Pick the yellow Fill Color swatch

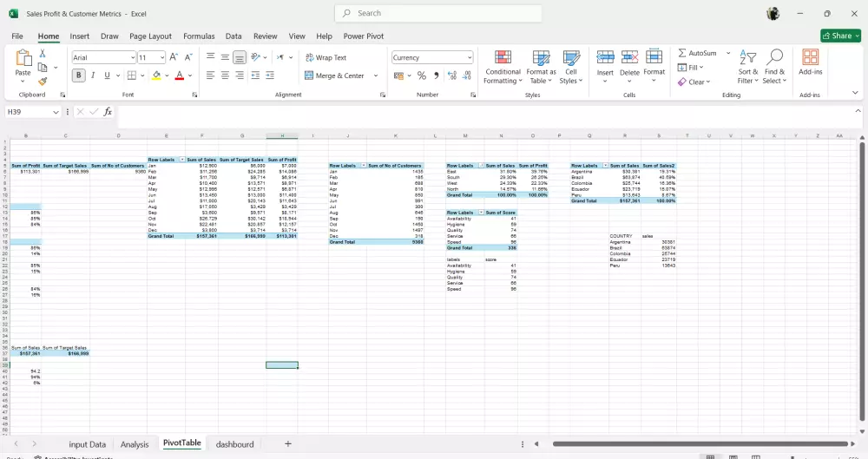tap(156, 75)
